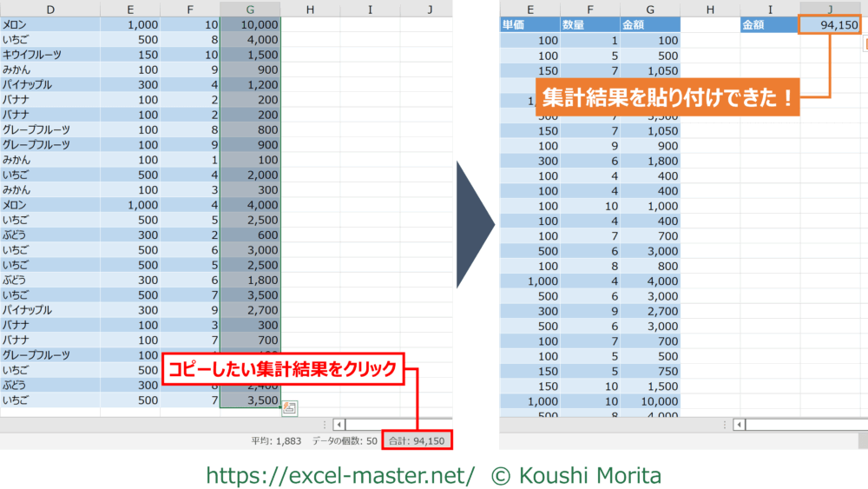Click the 金額 label cell in column I
868x489 pixels.
769,25
